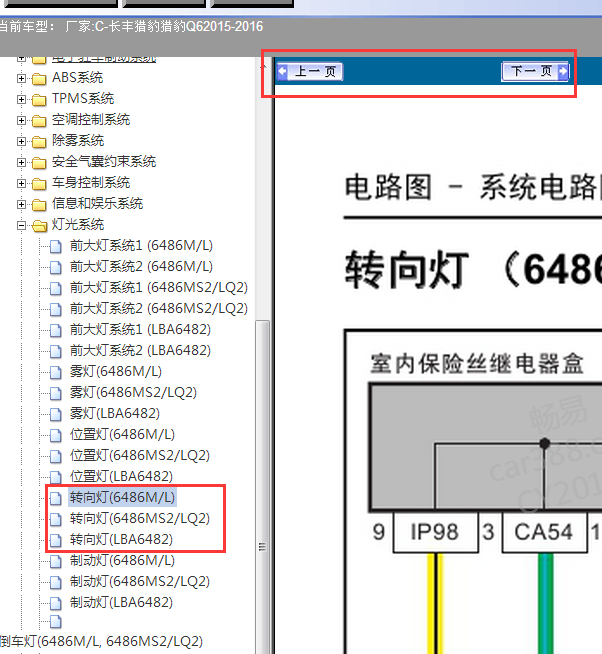Click page icon beside 前大灯系统1 (6486MS2/LQ2)
Viewport: 602px width, 654px height.
click(x=55, y=288)
